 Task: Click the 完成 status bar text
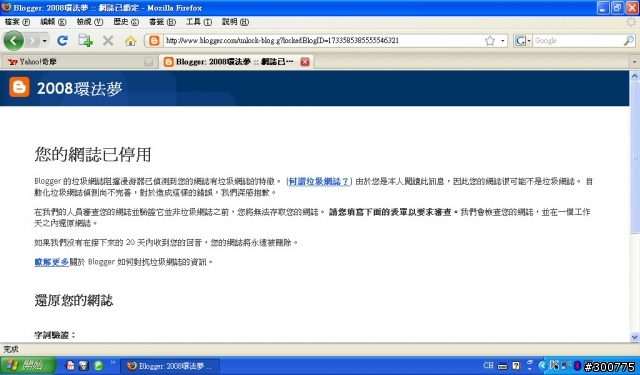point(11,349)
